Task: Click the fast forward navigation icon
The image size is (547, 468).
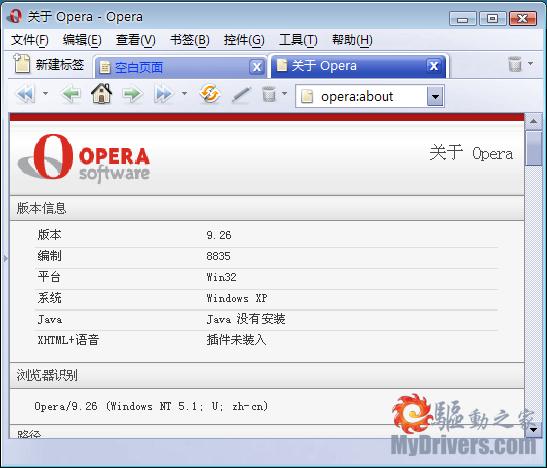Action: point(163,94)
